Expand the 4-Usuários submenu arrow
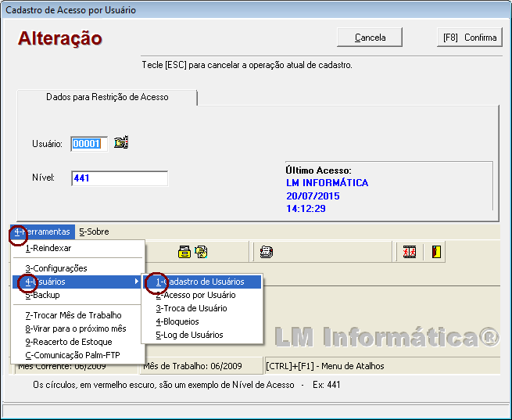 pyautogui.click(x=137, y=282)
